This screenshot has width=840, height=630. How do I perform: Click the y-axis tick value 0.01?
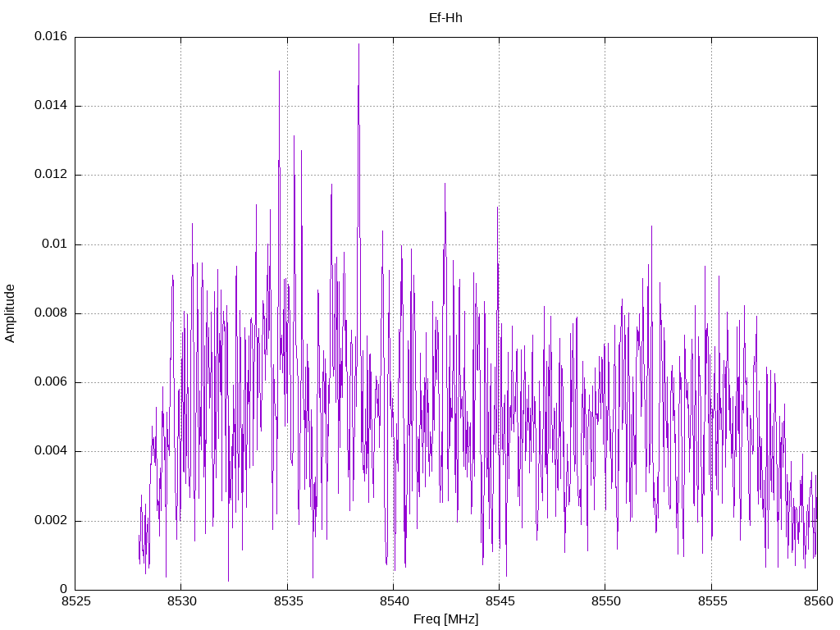point(55,244)
